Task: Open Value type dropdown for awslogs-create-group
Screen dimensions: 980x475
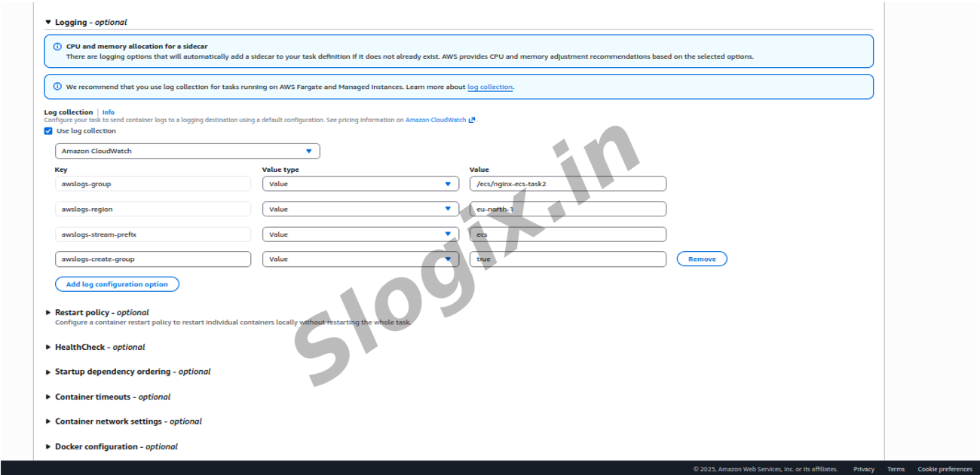Action: pos(360,259)
